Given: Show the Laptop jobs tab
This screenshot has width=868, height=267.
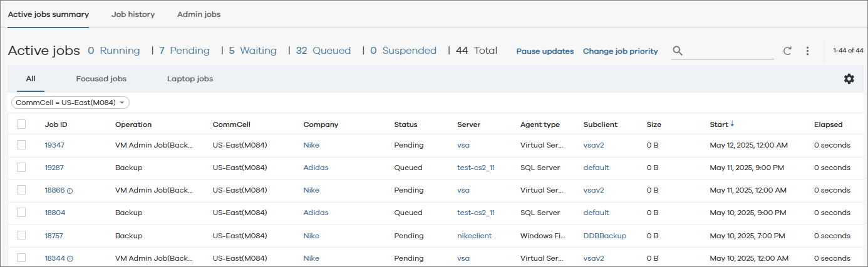Looking at the screenshot, I should click(190, 79).
